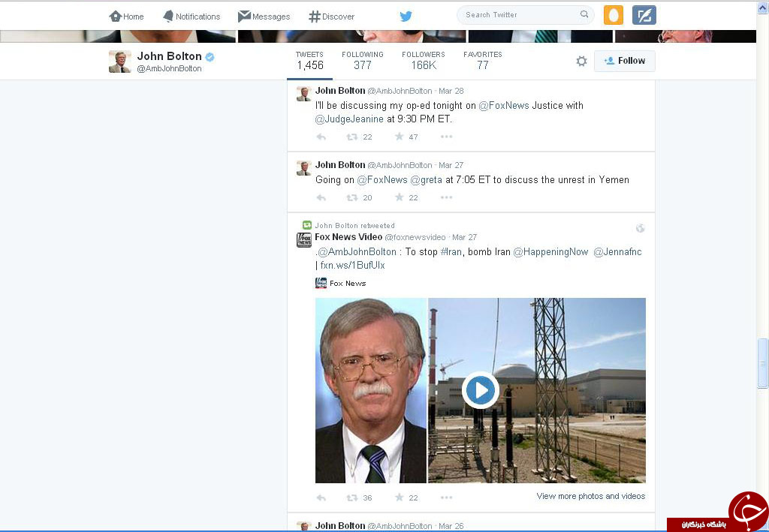Viewport: 769px width, 532px height.
Task: Click the globe icon on Fox tweet
Action: [x=640, y=228]
